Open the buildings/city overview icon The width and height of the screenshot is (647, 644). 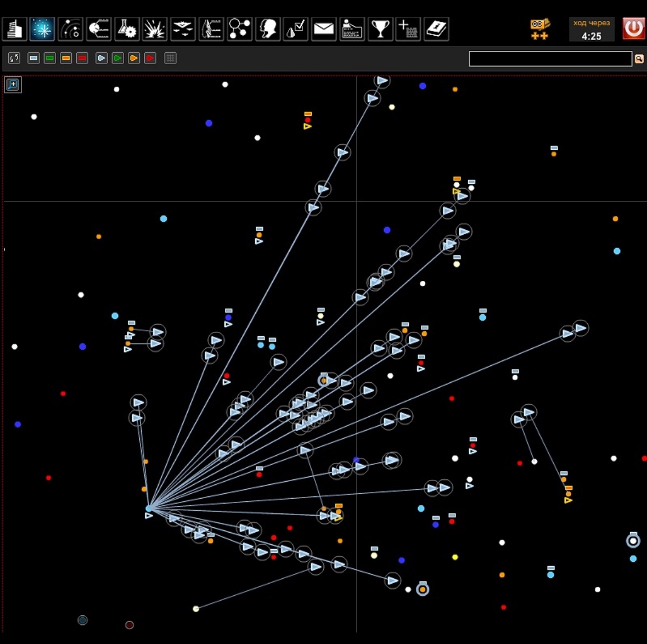(x=14, y=29)
